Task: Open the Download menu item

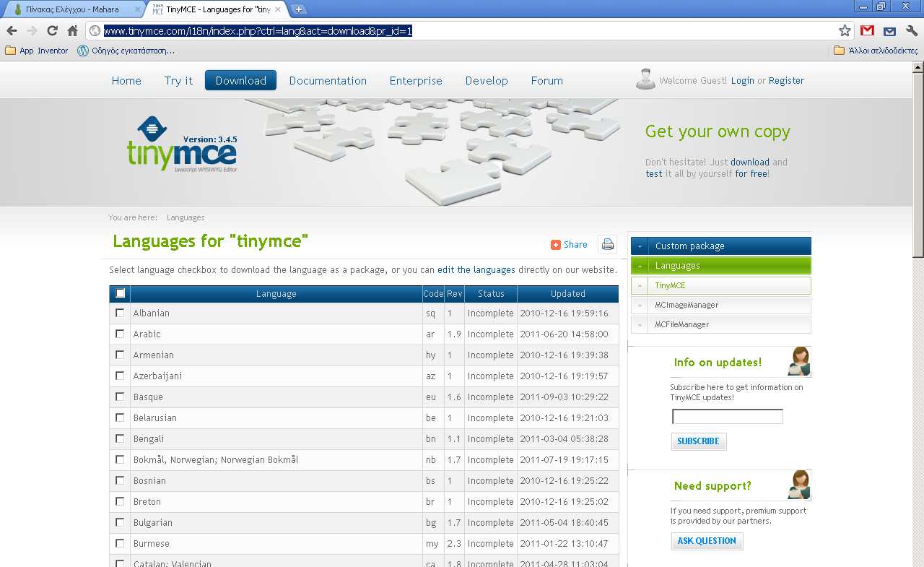Action: [x=241, y=80]
